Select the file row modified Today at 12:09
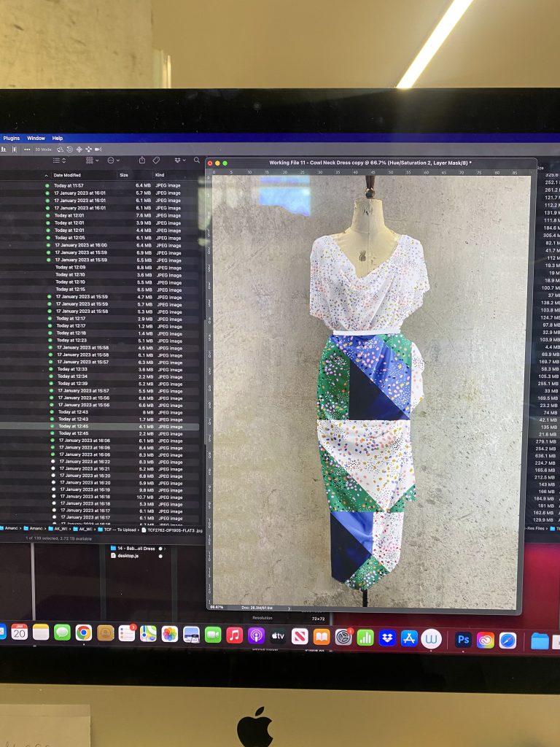 99,267
